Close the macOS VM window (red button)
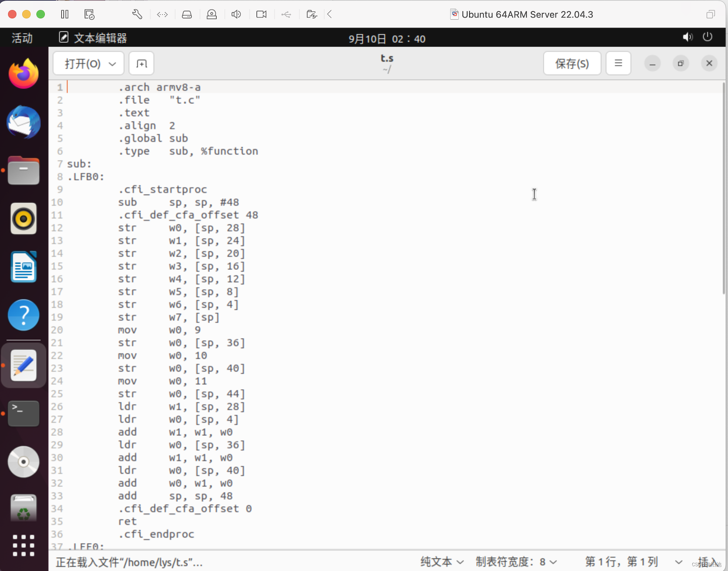 (12, 14)
